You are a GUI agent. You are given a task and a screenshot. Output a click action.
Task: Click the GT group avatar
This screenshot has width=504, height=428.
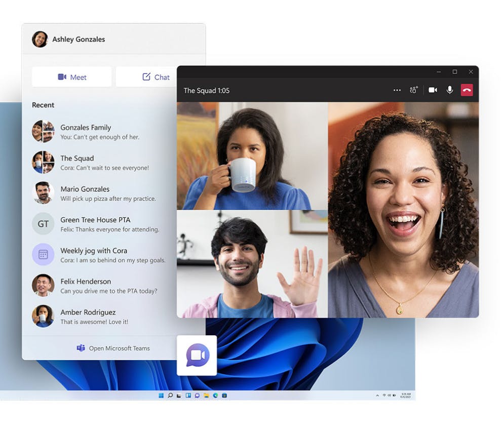(43, 224)
